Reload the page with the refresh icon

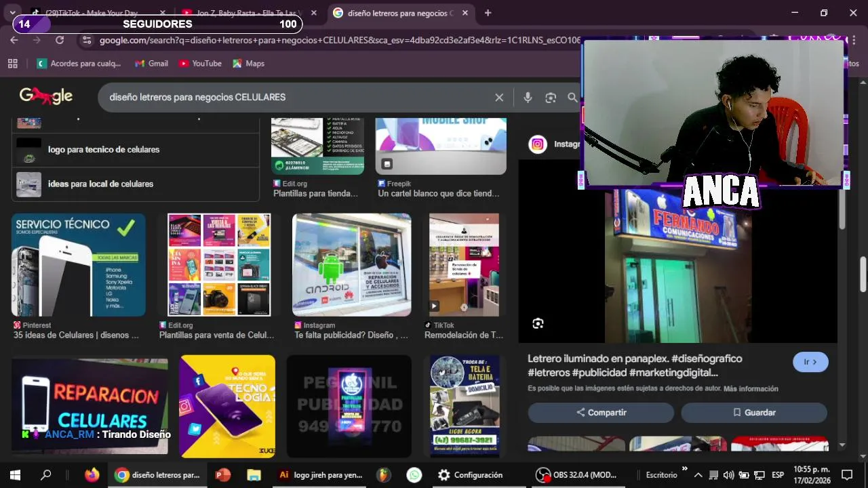tap(60, 41)
